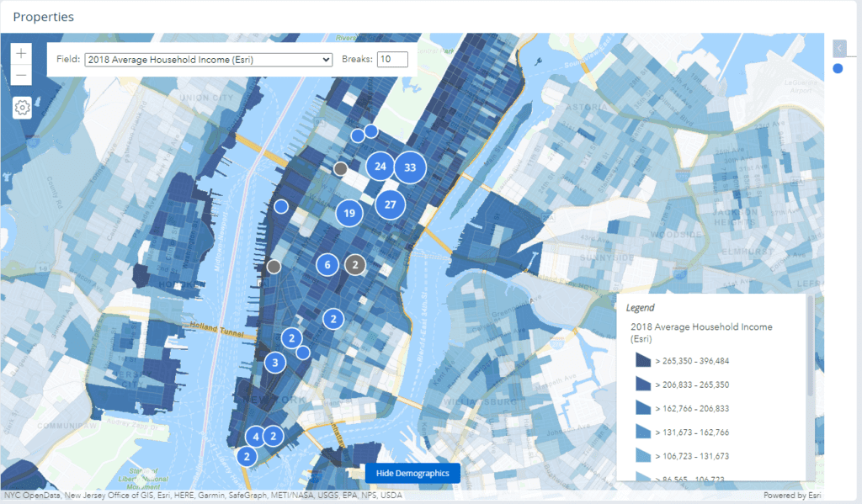The width and height of the screenshot is (862, 504).
Task: Expand the 2018 Average Household Income field list
Action: [x=207, y=59]
